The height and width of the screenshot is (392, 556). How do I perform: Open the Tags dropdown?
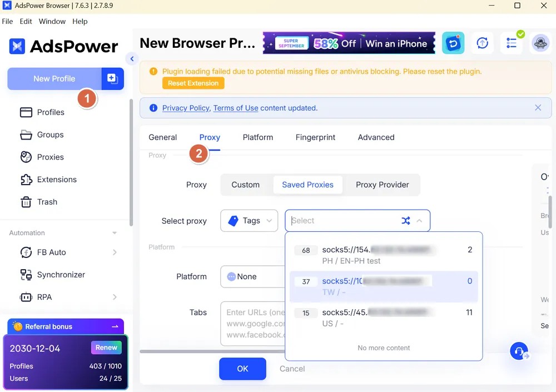pyautogui.click(x=249, y=221)
